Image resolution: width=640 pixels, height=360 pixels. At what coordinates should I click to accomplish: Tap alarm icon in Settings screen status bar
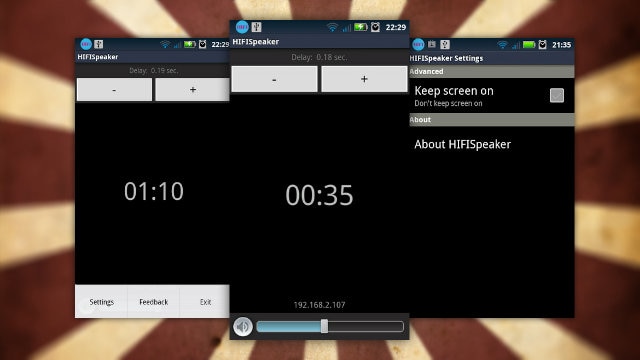coord(542,44)
